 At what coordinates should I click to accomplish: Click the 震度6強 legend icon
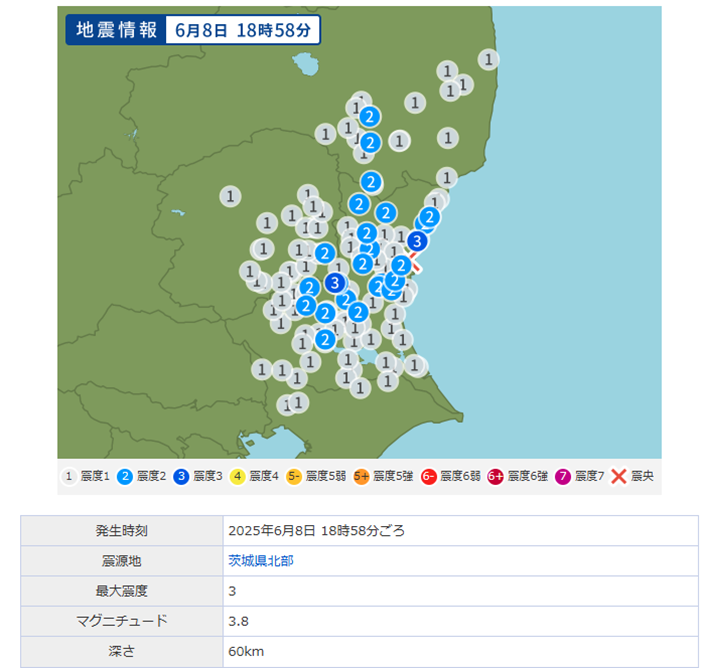tap(495, 476)
